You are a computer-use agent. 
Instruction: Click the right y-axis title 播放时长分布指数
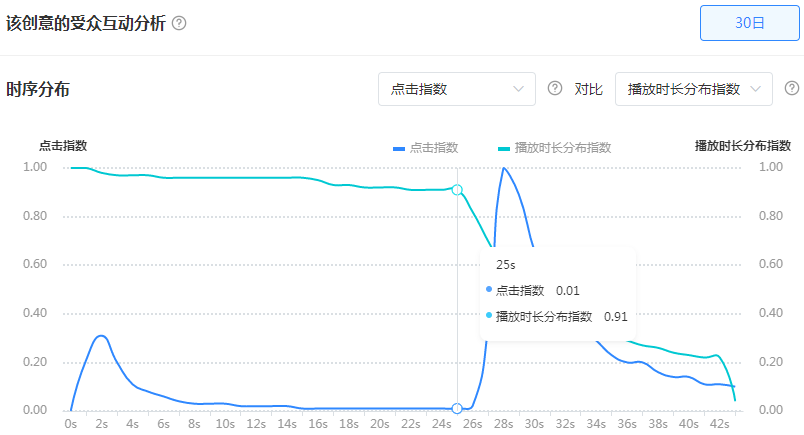(x=743, y=145)
